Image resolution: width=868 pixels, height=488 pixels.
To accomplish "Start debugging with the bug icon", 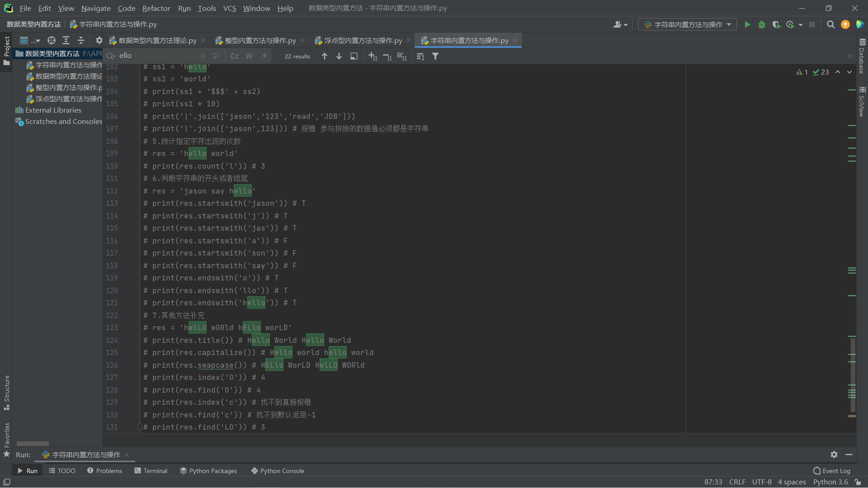I will point(762,24).
